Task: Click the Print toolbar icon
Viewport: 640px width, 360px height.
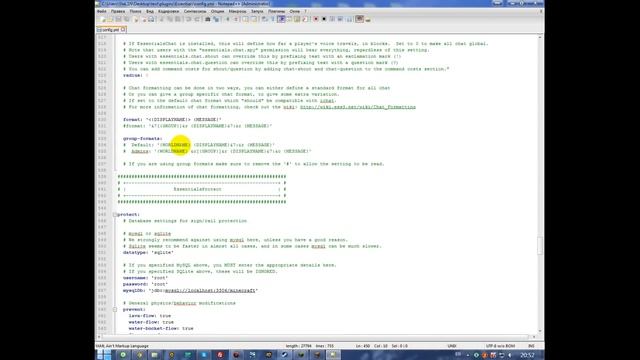Action: pos(151,19)
